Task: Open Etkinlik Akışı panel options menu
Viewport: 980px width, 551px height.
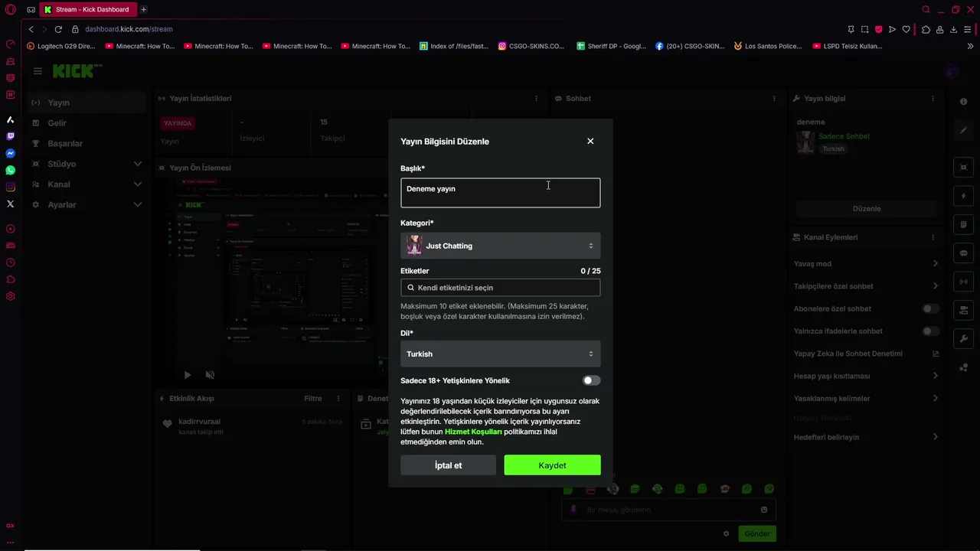Action: (338, 399)
